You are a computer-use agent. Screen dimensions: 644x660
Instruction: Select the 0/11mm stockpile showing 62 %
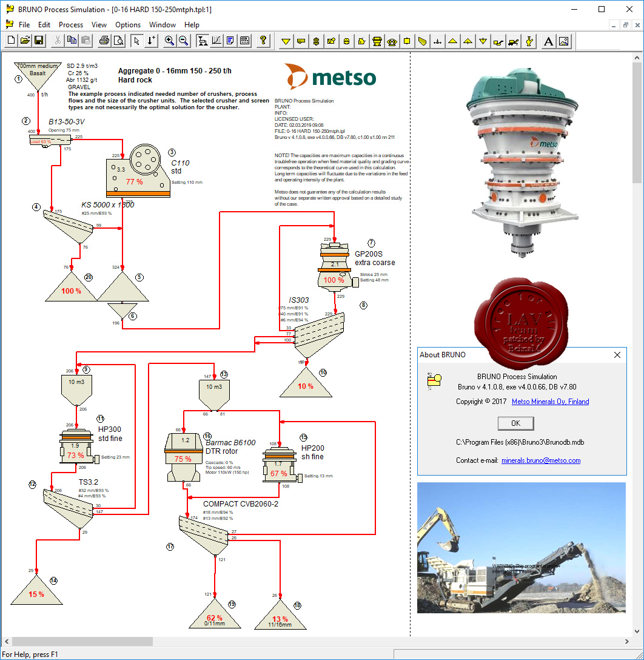click(x=215, y=614)
